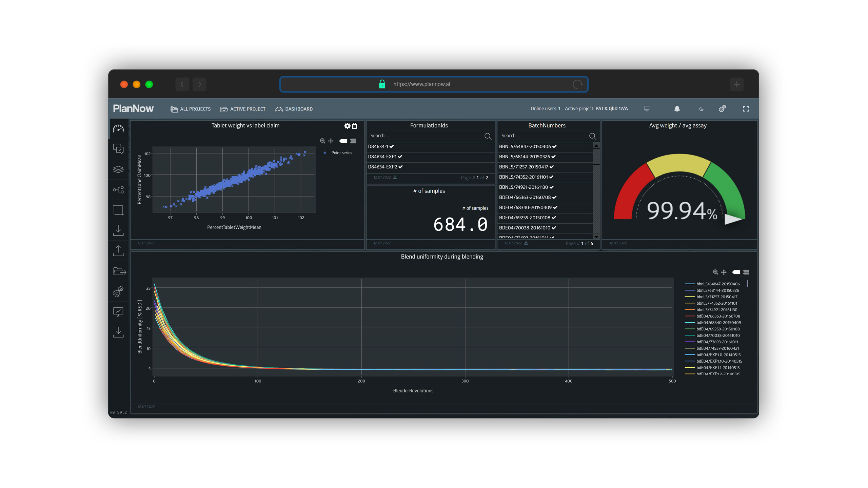Click BatchNumbers scrollbar down arrow

click(x=596, y=237)
